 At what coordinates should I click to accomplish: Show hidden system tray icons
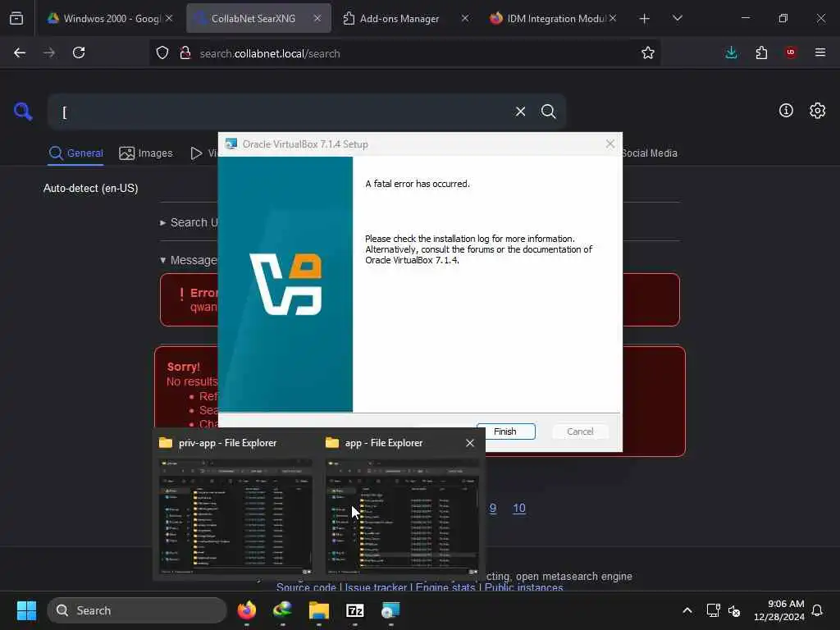click(x=687, y=610)
